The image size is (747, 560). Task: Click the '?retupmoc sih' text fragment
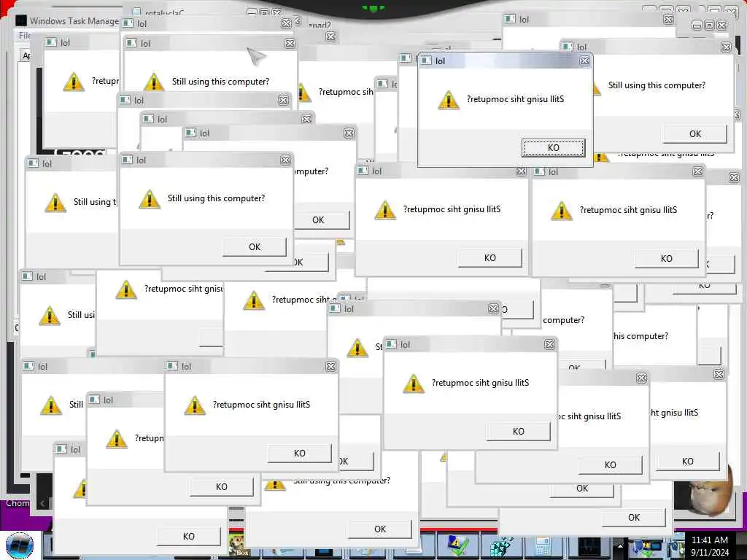tap(346, 91)
